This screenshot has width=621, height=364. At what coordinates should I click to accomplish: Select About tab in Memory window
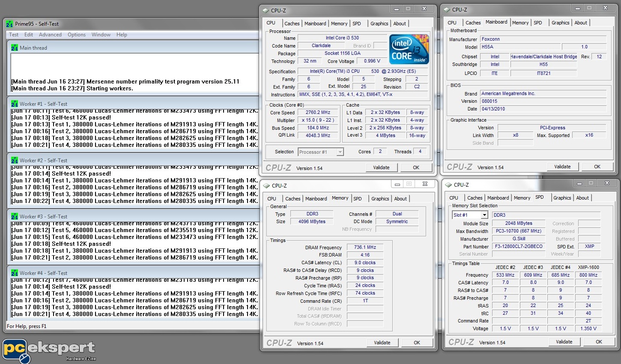pos(400,199)
